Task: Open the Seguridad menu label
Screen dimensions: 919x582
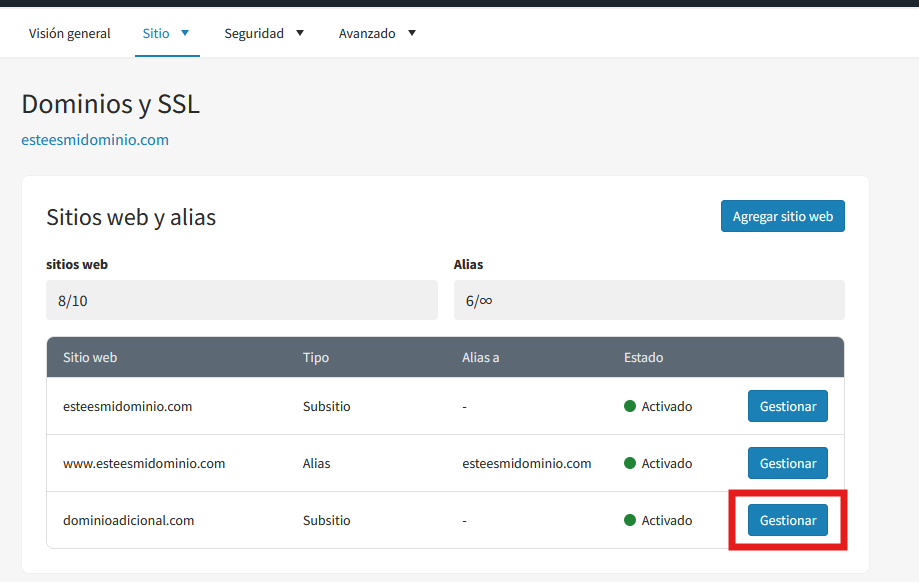Action: (x=254, y=33)
